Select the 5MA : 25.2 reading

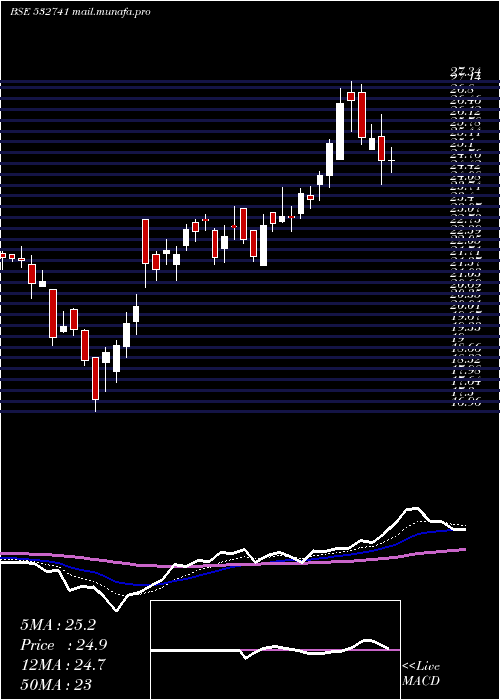(58, 625)
